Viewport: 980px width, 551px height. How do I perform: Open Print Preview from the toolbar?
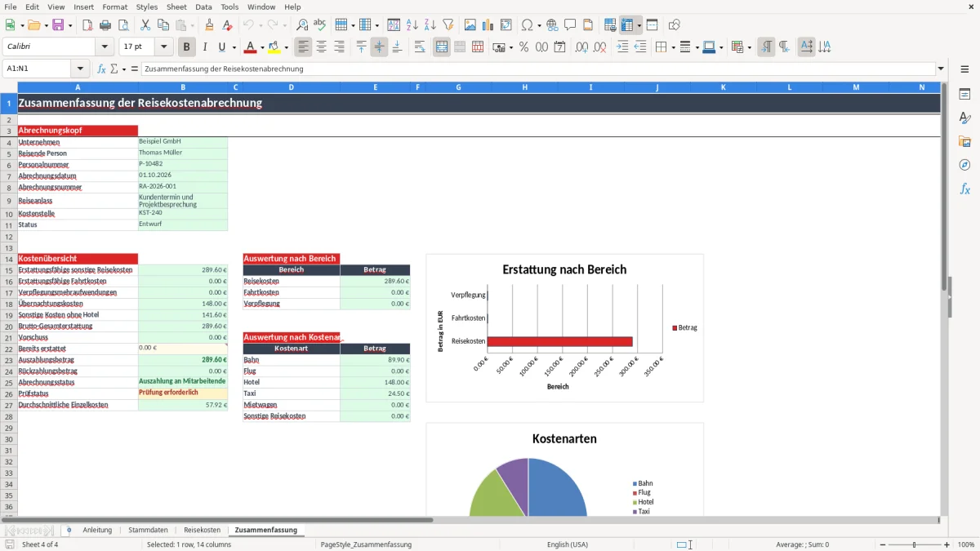(x=123, y=25)
